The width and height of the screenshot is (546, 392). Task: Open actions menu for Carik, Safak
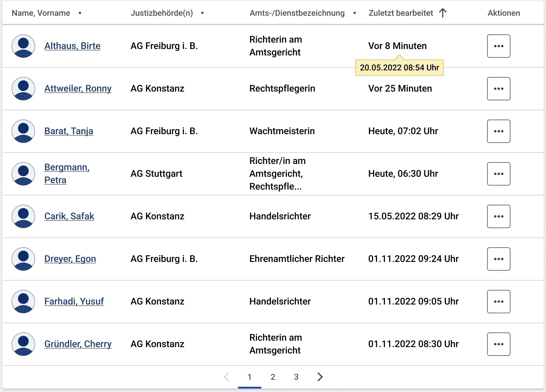pos(498,216)
